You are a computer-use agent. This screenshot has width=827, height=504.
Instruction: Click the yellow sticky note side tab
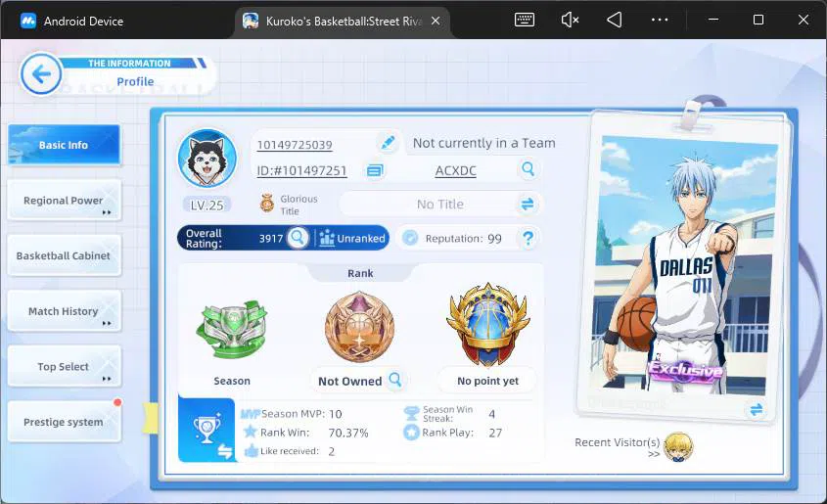click(x=150, y=418)
